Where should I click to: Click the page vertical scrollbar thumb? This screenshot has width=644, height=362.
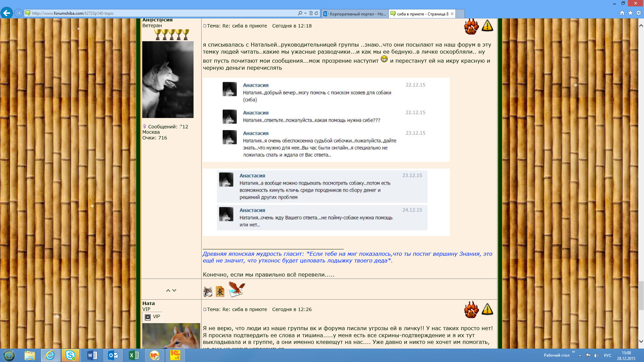coord(641,296)
